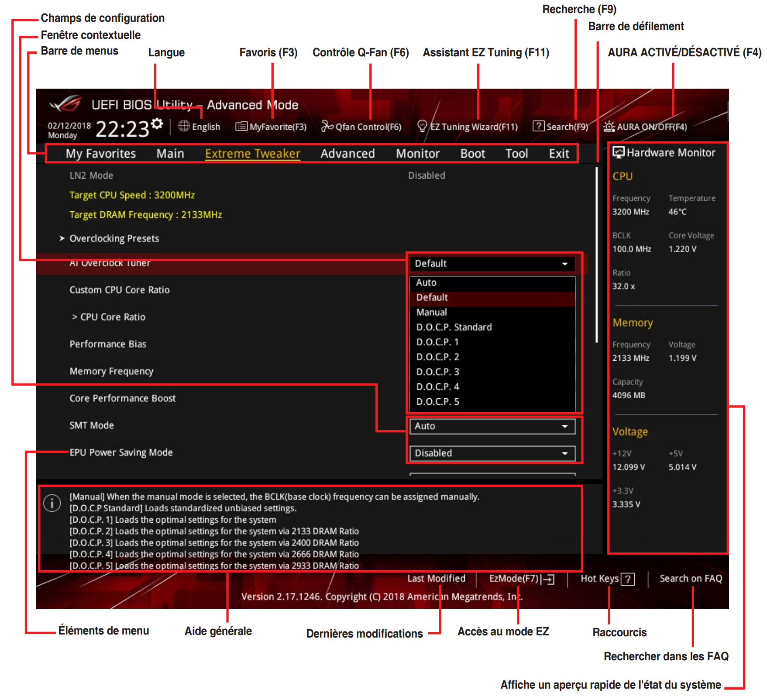The image size is (767, 700).
Task: Select the Memory Frequency setting
Action: (111, 371)
